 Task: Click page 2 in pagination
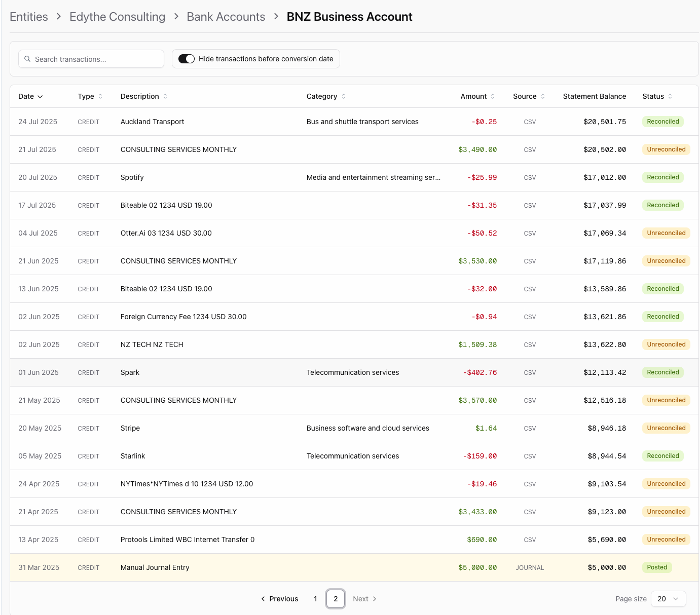coord(336,599)
